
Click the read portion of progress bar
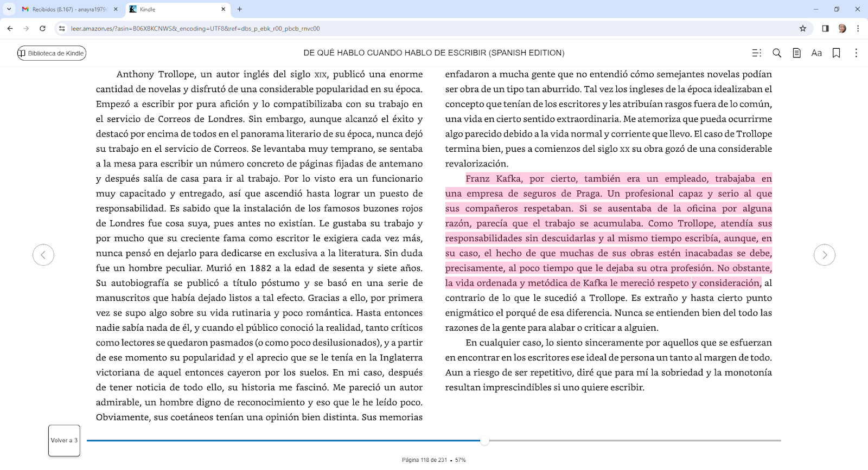(283, 441)
